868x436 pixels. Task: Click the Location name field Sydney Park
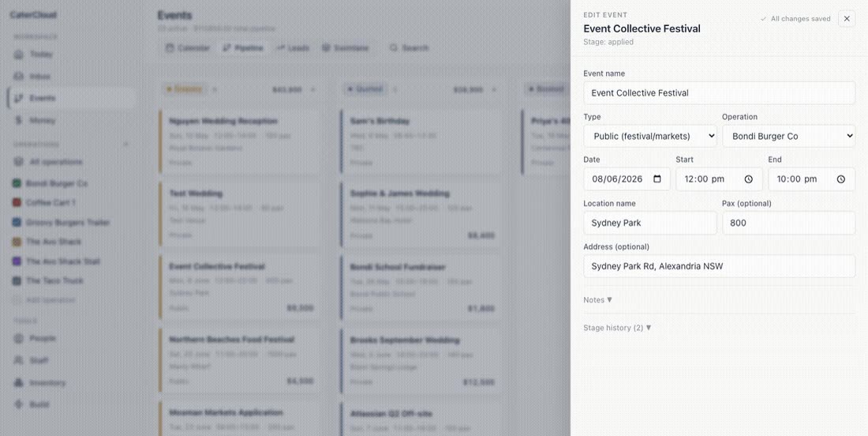click(650, 223)
